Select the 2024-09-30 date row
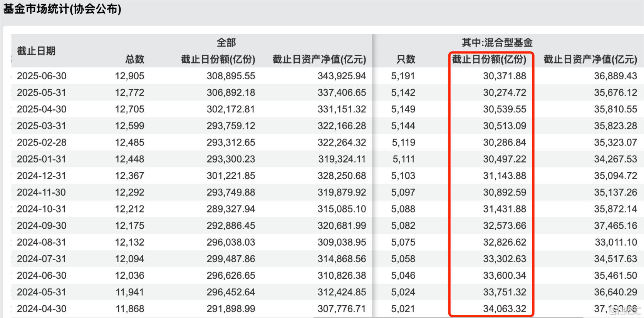This screenshot has height=318, width=644. click(327, 226)
